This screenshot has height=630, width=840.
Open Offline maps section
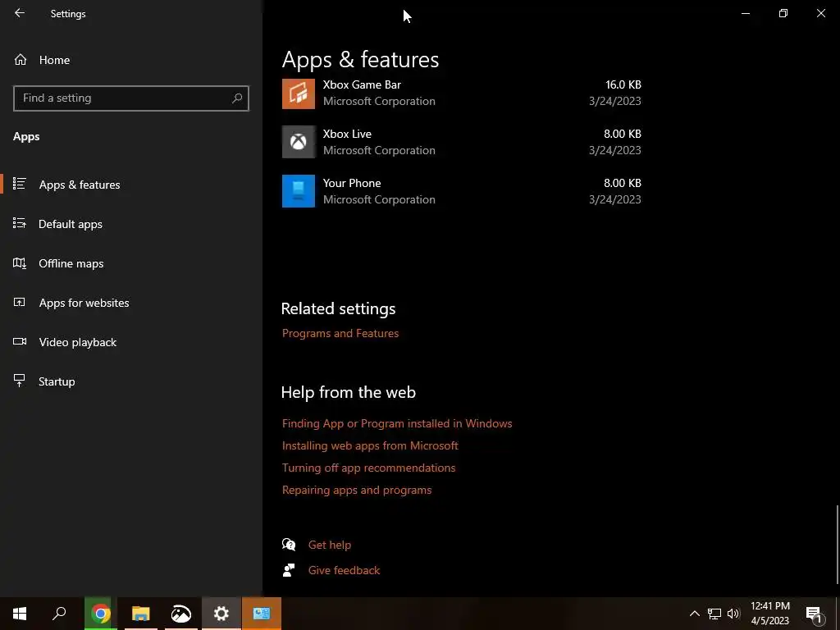point(71,263)
